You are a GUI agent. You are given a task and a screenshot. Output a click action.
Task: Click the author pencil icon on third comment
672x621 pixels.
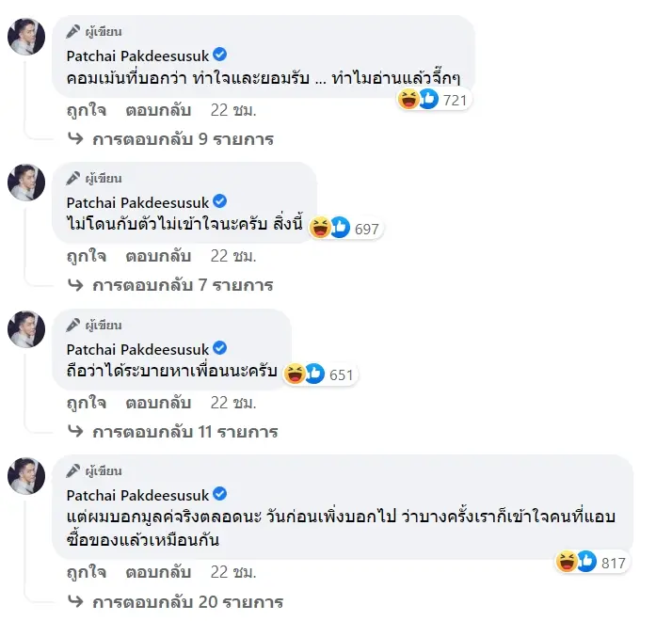(72, 325)
